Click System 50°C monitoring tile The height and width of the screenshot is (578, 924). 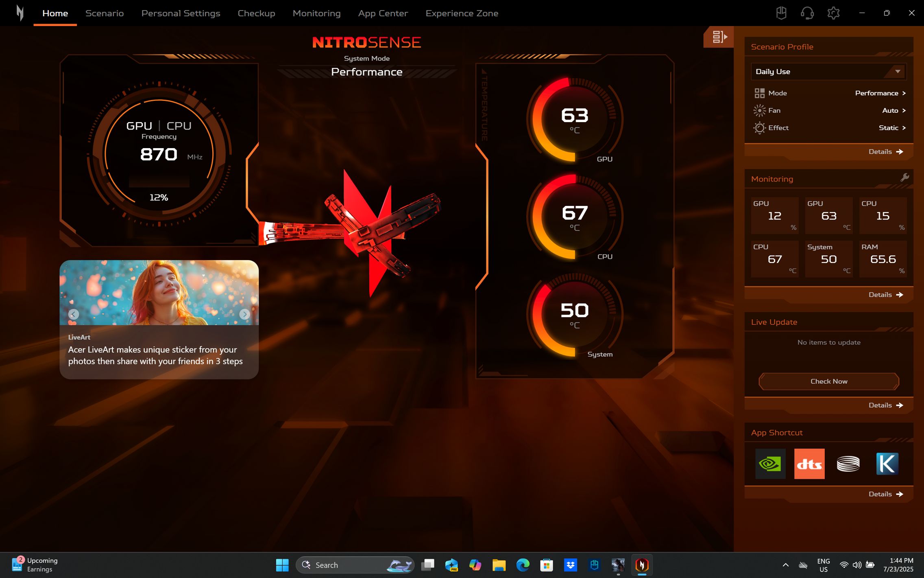[828, 259]
